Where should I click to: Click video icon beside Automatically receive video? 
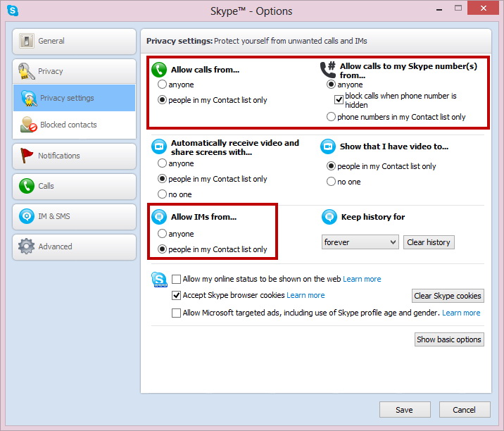click(159, 146)
